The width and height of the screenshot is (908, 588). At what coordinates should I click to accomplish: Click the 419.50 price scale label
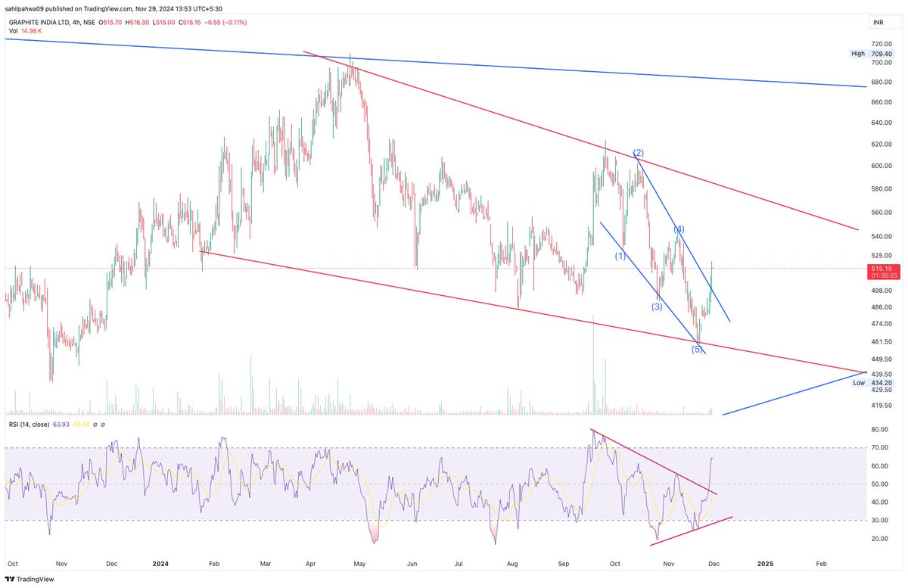pos(881,405)
